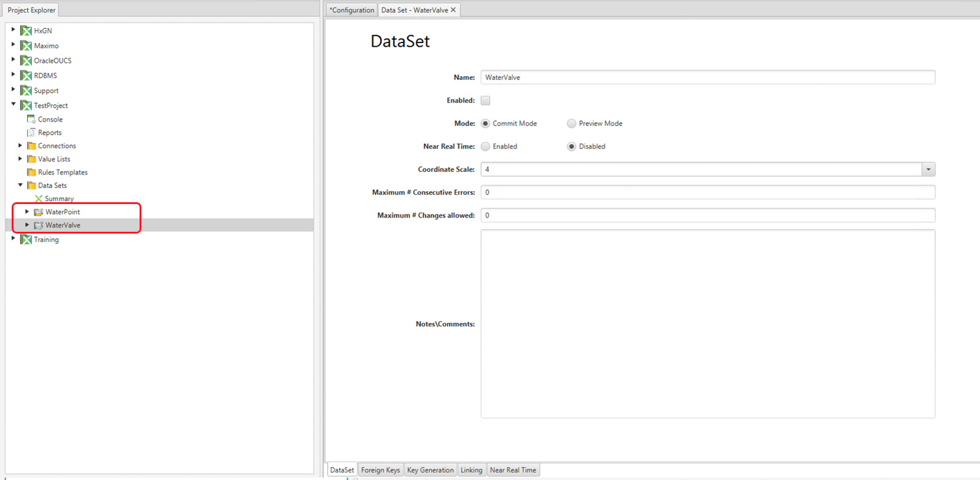
Task: Click the Support project icon
Action: tap(26, 90)
